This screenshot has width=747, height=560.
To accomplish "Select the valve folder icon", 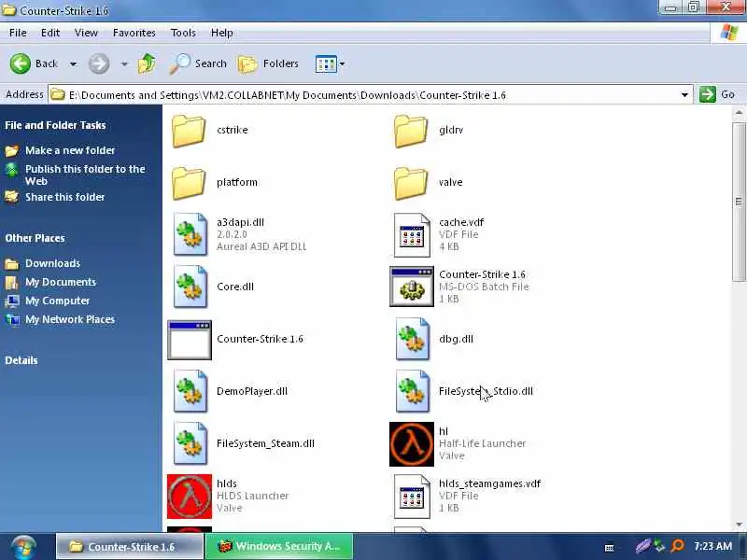I will pyautogui.click(x=411, y=182).
